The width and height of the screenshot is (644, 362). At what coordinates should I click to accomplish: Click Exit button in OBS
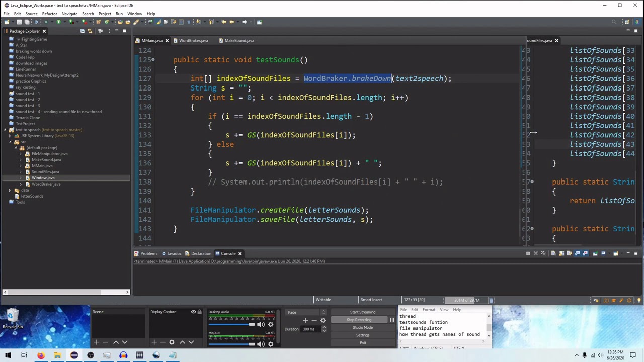point(363,343)
